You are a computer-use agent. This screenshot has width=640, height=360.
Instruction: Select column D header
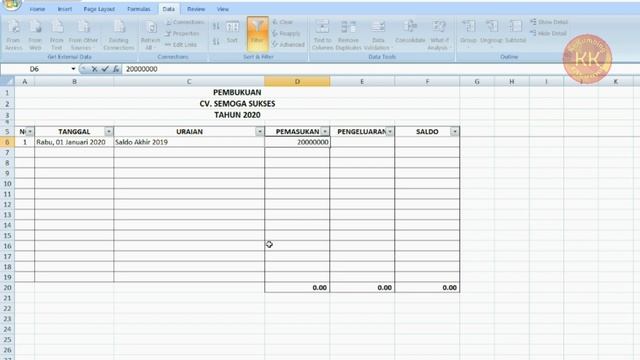(x=297, y=82)
